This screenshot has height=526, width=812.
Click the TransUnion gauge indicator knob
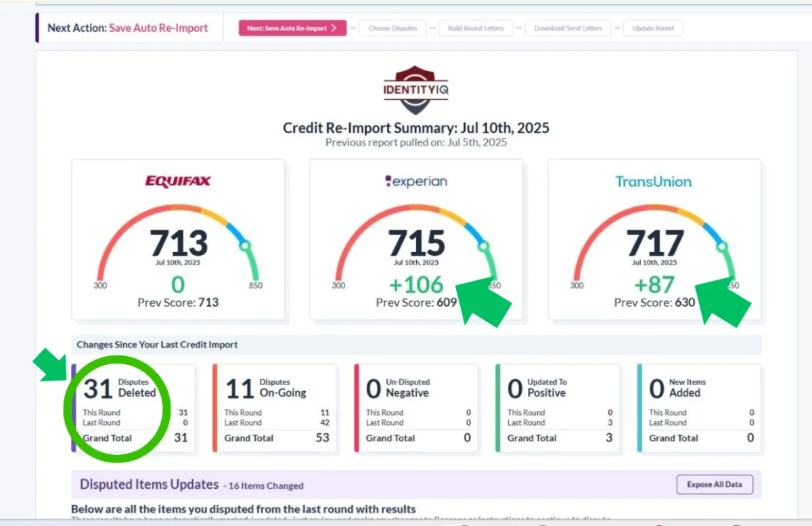coord(721,245)
